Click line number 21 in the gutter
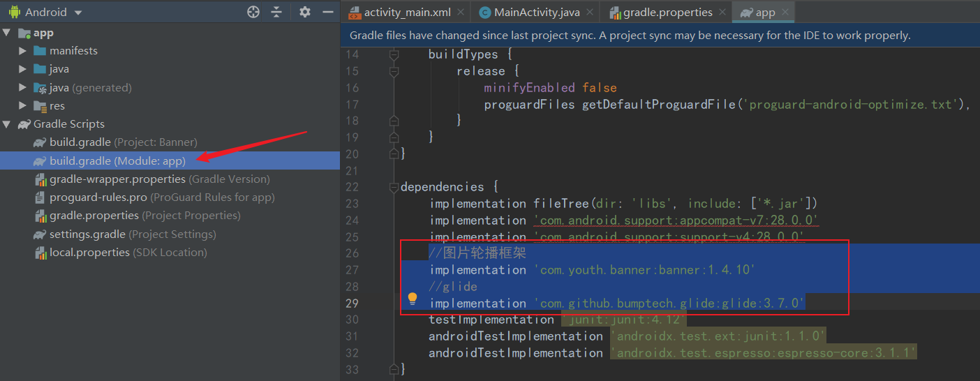Screen dimensions: 980x381 point(352,170)
